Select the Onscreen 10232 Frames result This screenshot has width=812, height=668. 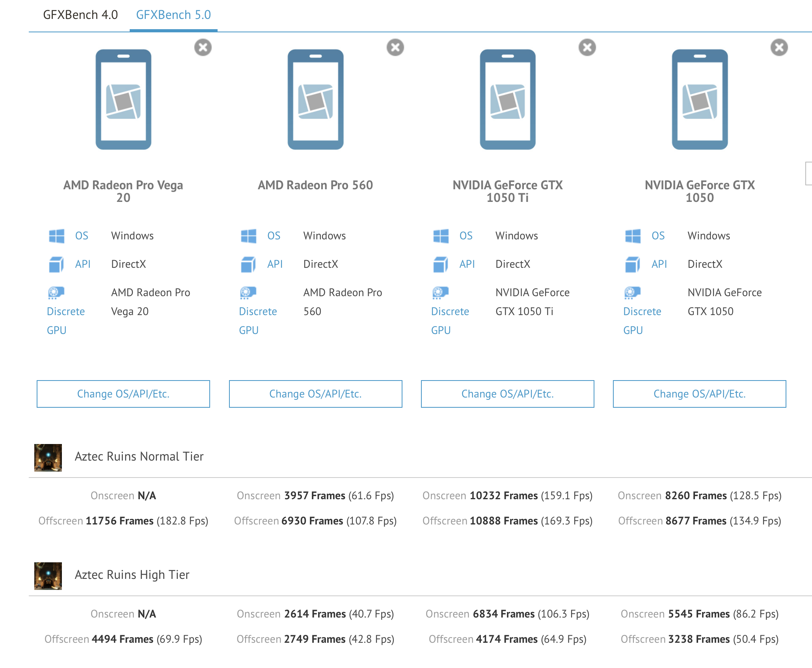508,496
